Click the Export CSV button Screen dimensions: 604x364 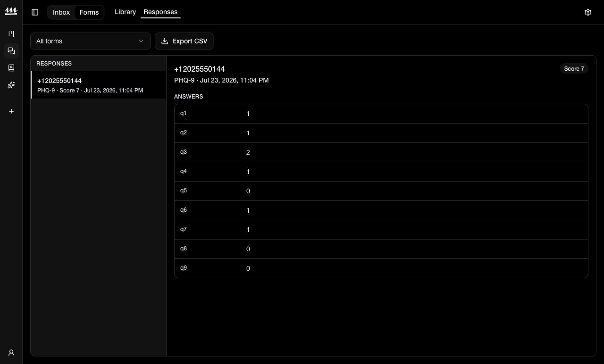(x=184, y=41)
